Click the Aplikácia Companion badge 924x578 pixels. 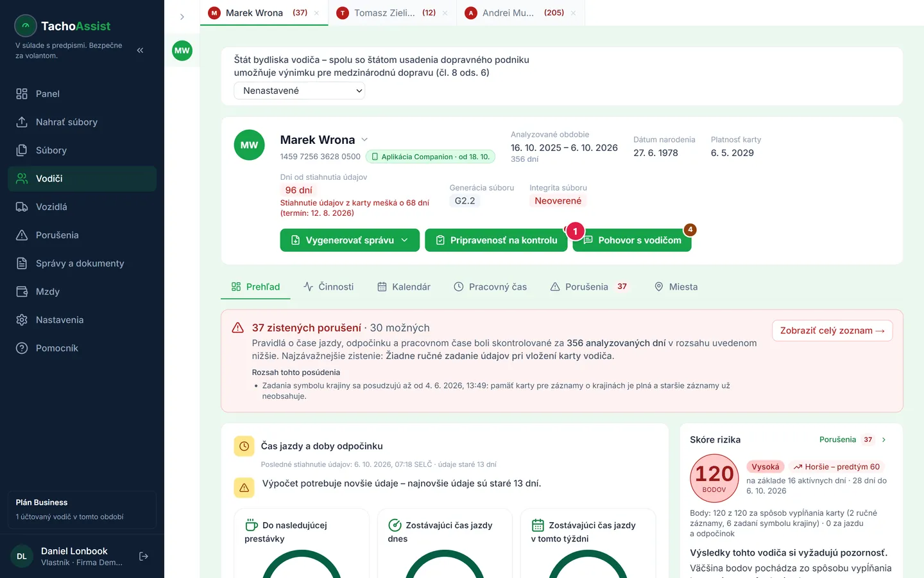coord(431,157)
